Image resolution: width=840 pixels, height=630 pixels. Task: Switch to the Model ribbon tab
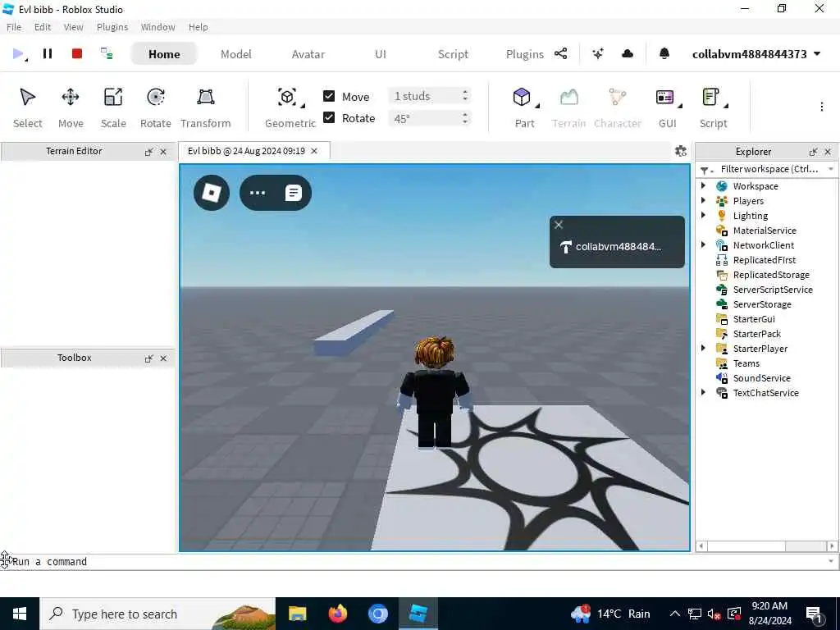(x=235, y=54)
